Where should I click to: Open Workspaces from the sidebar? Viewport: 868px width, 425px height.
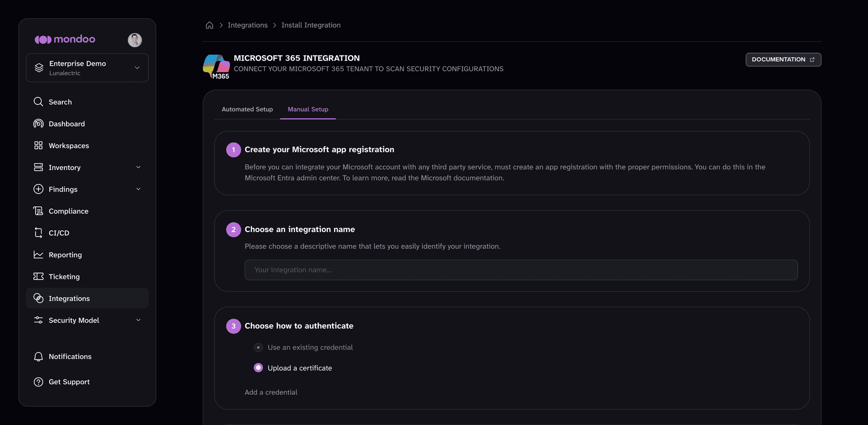pos(87,145)
